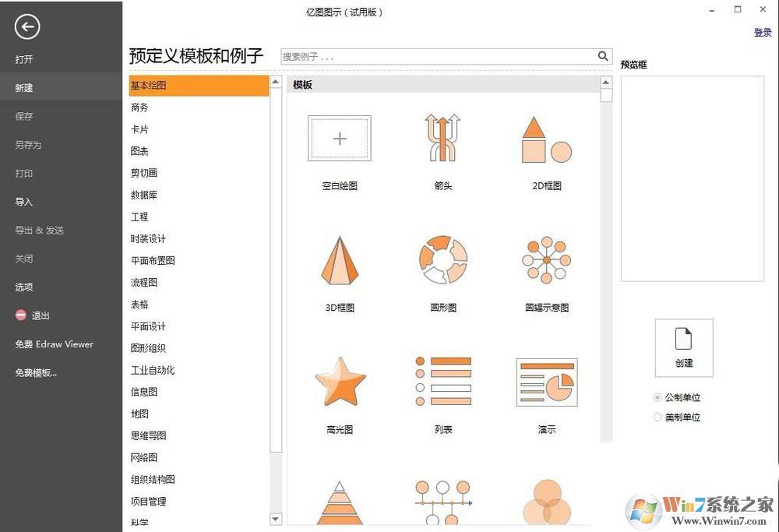Select the 演示 presentation template
The width and height of the screenshot is (779, 532).
click(x=545, y=382)
